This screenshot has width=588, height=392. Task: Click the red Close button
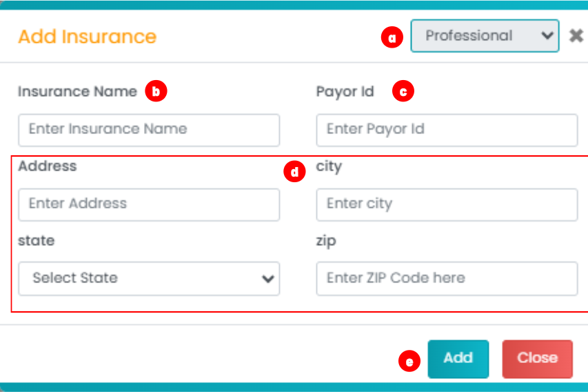[x=537, y=358]
